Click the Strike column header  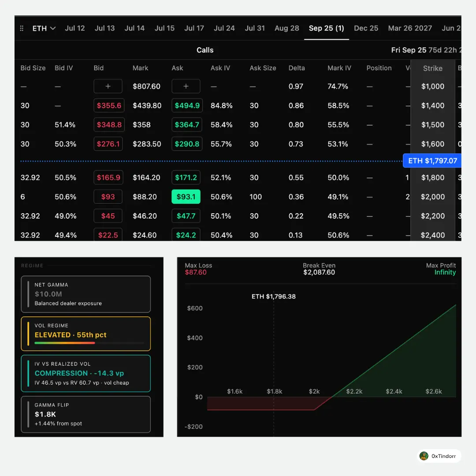coord(433,68)
